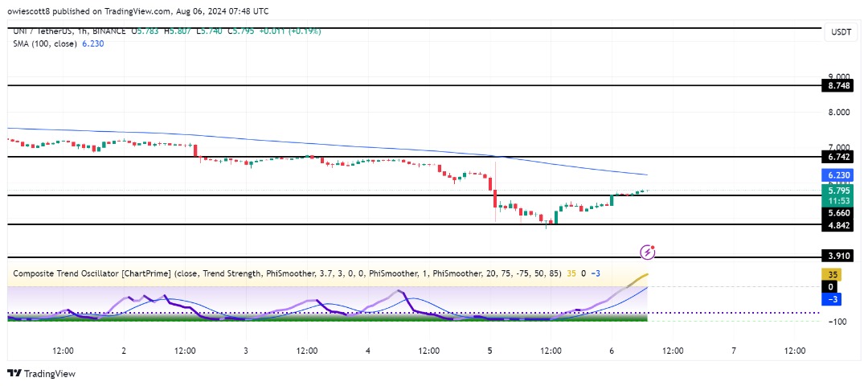
Task: Click the 7.000 price axis label
Action: 840,147
